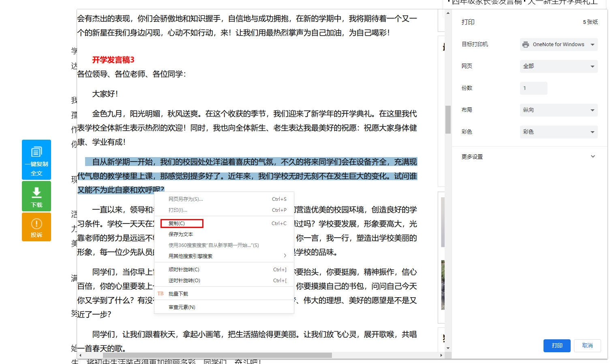Click vertical scrollbar up arrow in print preview
The width and height of the screenshot is (612, 364).
[x=448, y=13]
